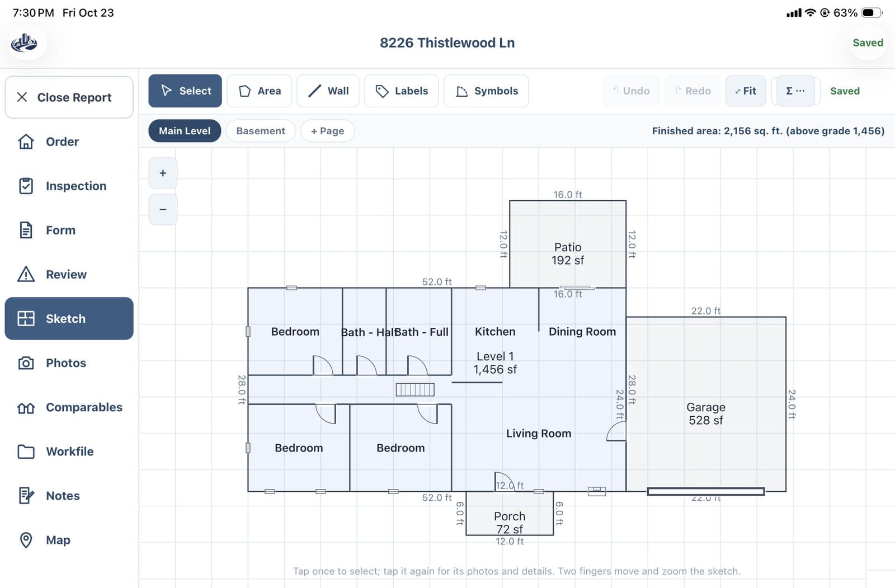Screen dimensions: 895x588
Task: Open the Comparables sidebar item
Action: (x=69, y=407)
